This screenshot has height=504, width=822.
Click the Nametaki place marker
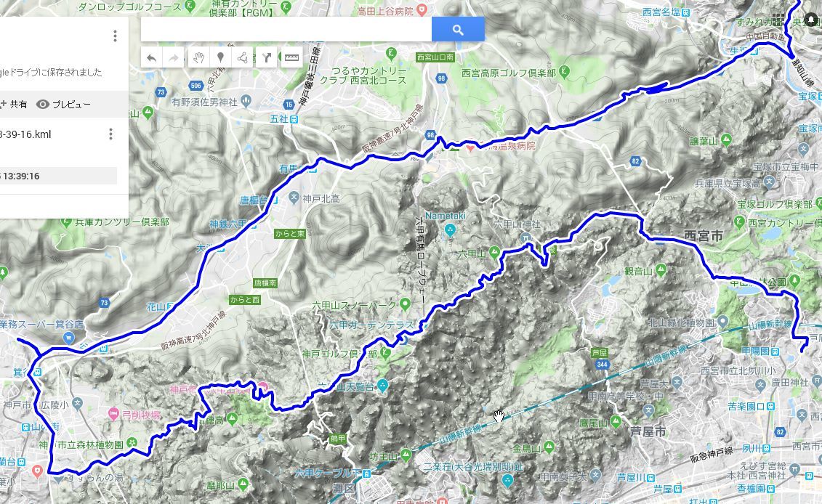pos(450,229)
